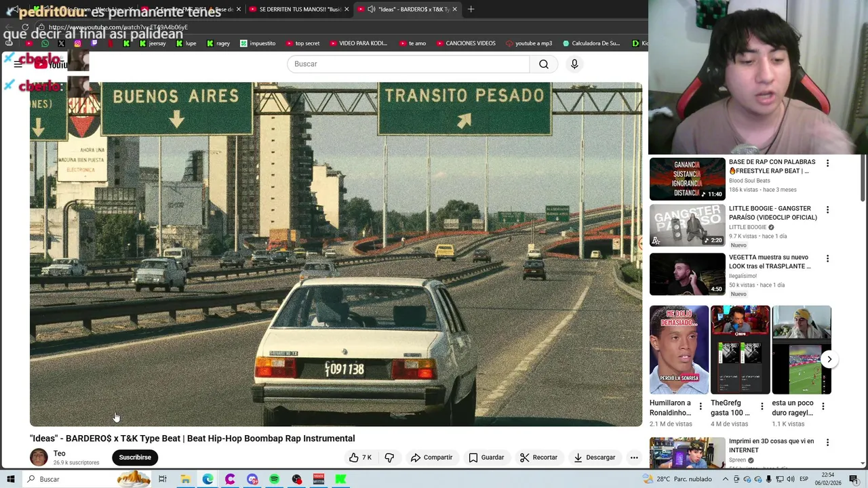Open the jeersay bookmark

[152, 43]
